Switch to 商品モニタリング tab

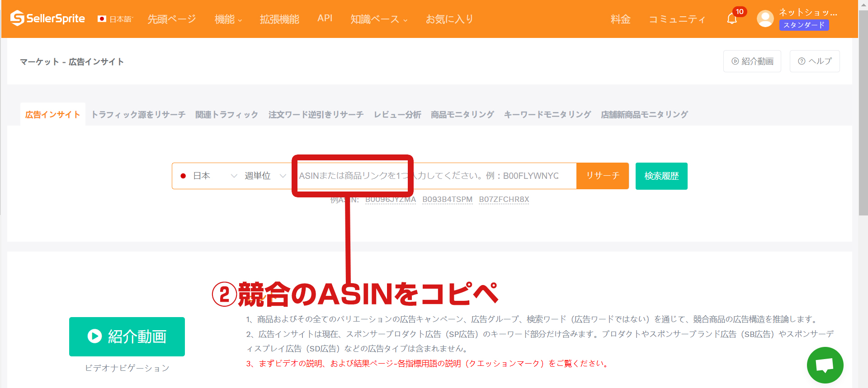(462, 115)
